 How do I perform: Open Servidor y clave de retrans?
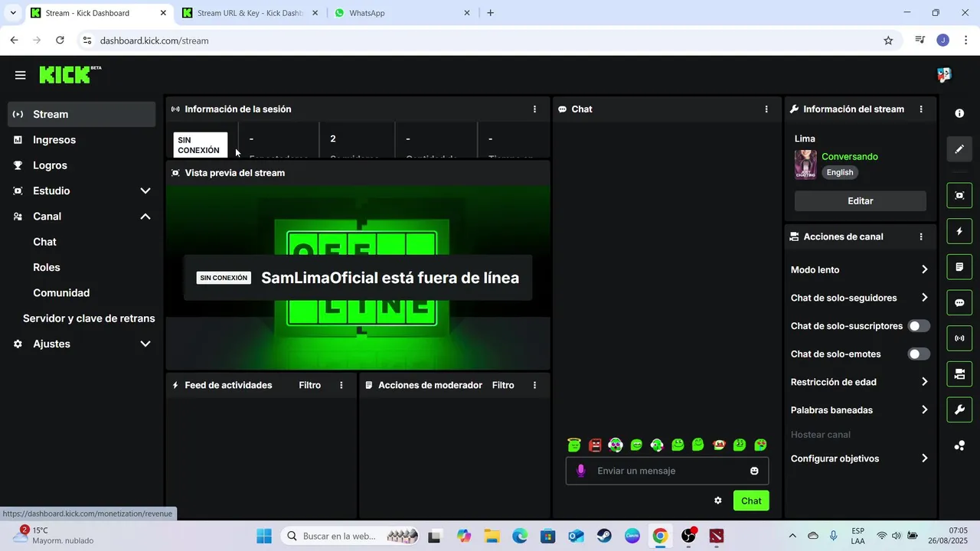pos(89,318)
